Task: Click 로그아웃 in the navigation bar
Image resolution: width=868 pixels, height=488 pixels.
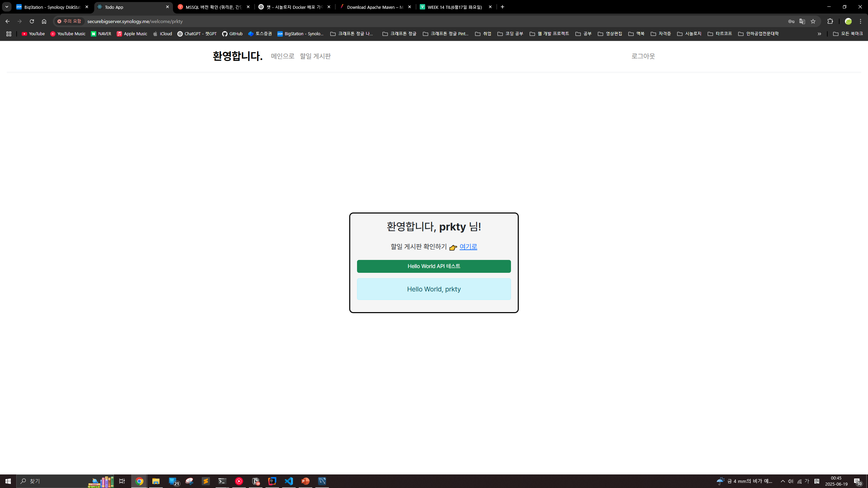Action: point(643,56)
